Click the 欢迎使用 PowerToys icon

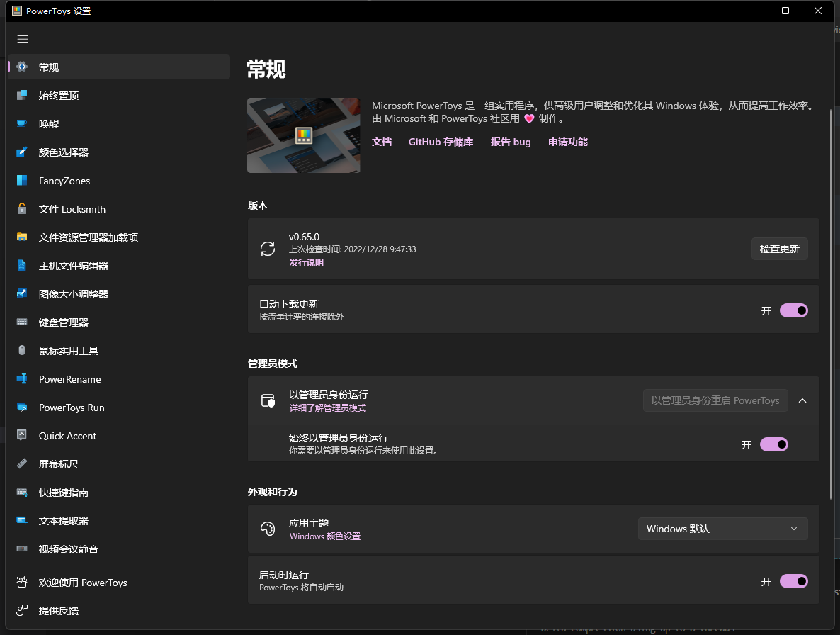(22, 583)
